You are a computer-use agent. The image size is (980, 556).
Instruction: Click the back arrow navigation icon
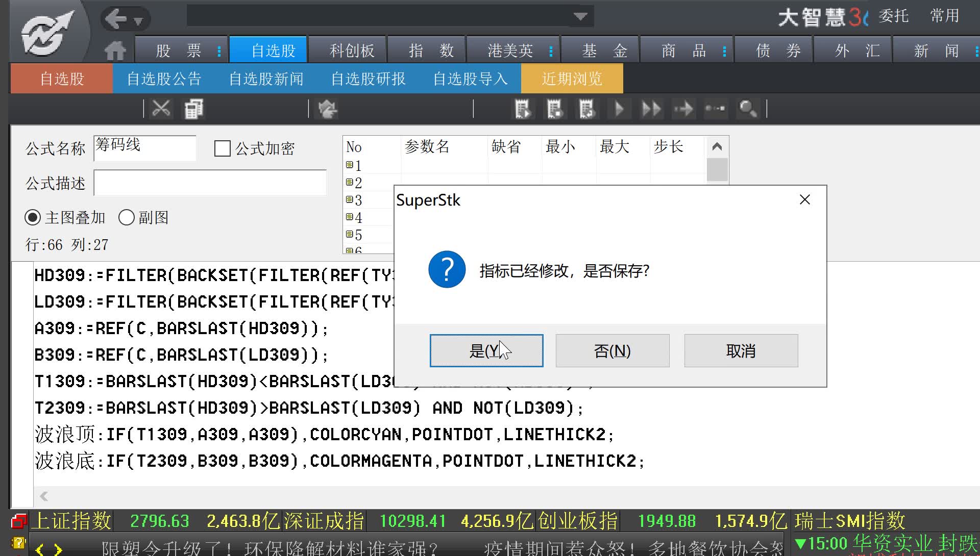[x=116, y=19]
